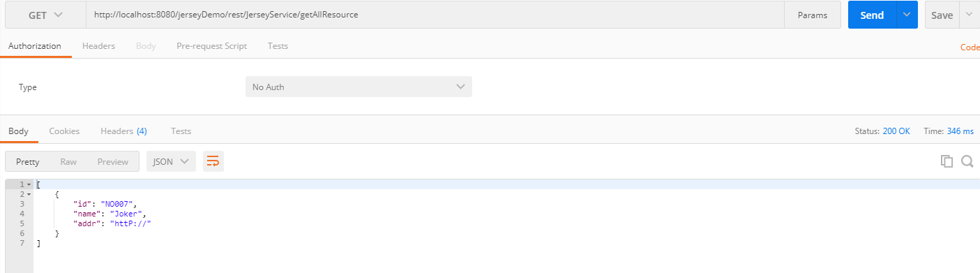Collapse JSON object at line 2

point(29,194)
